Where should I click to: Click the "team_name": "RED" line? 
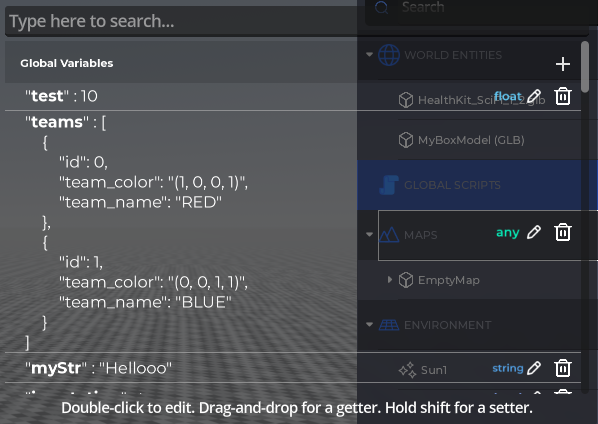pos(140,202)
